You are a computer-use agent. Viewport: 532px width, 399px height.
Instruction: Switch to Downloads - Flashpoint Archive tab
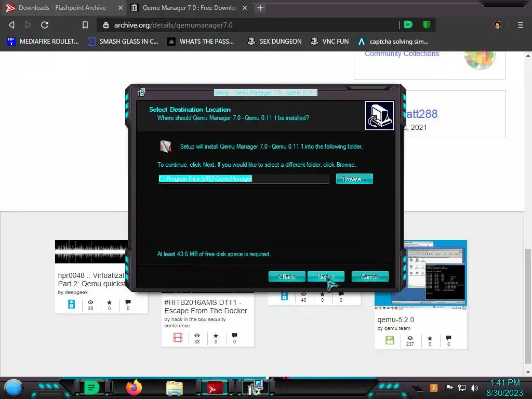pos(62,7)
